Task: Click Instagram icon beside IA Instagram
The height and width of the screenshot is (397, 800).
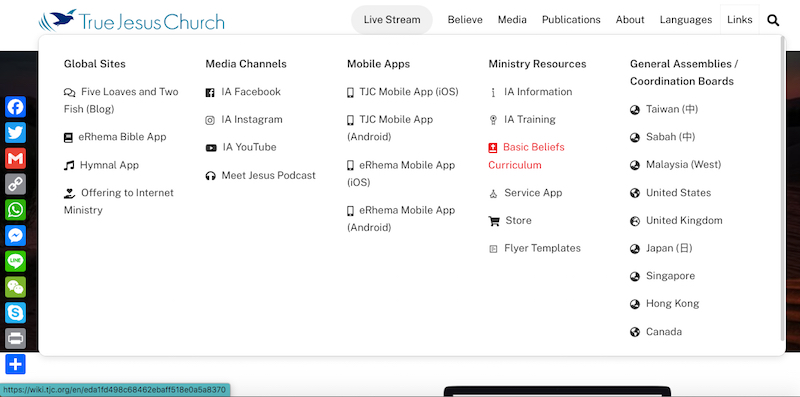Action: pyautogui.click(x=210, y=120)
